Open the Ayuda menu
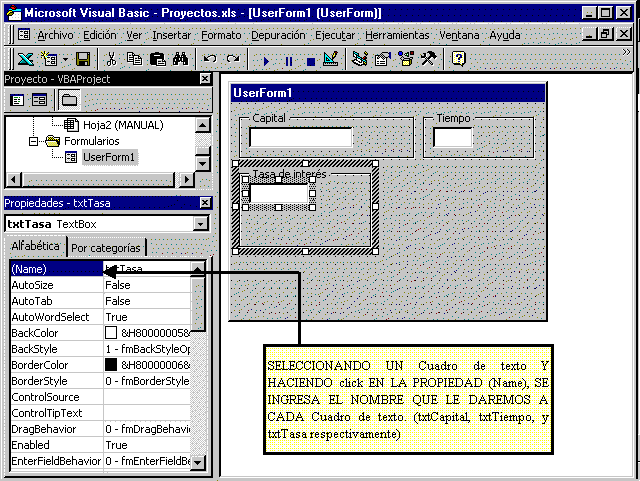Image resolution: width=640 pixels, height=481 pixels. click(505, 36)
